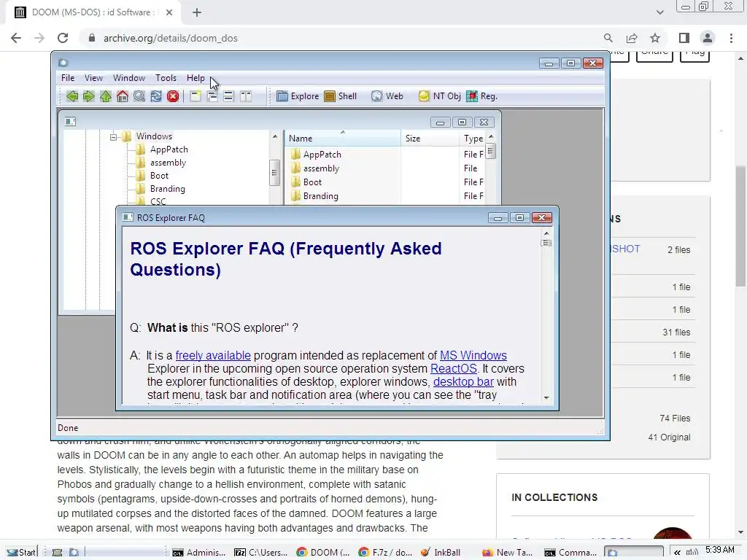Click the new window icon after Stop
This screenshot has width=747, height=560.
(196, 96)
